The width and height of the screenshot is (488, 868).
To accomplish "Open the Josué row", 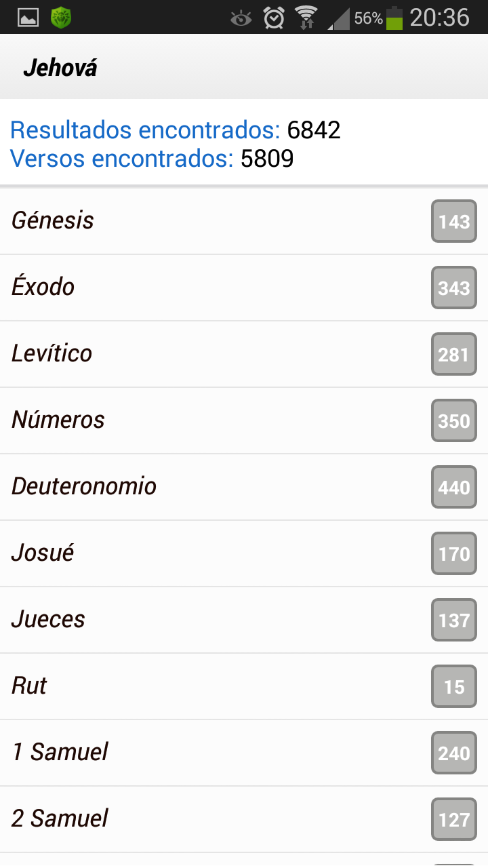I will click(244, 553).
